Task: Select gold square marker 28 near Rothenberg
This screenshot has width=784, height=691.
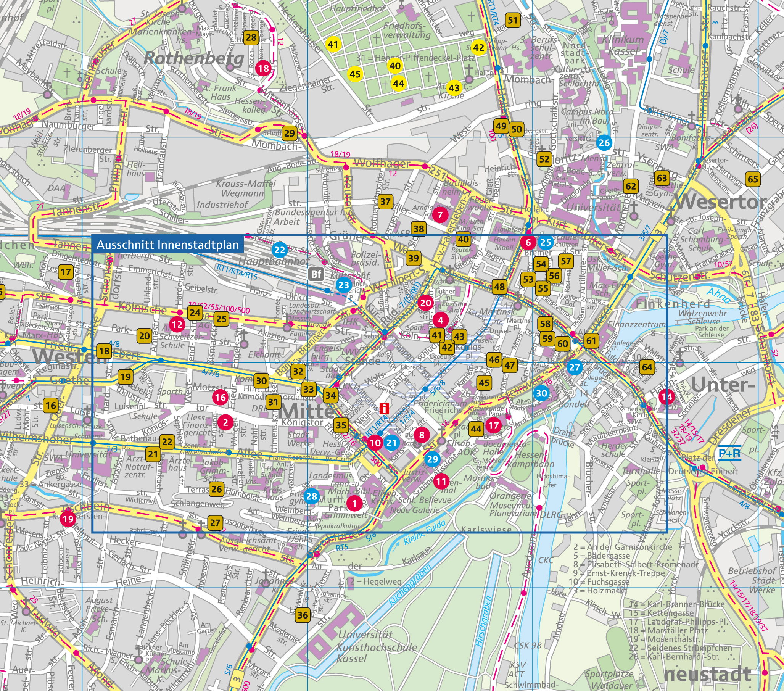Action: click(251, 38)
